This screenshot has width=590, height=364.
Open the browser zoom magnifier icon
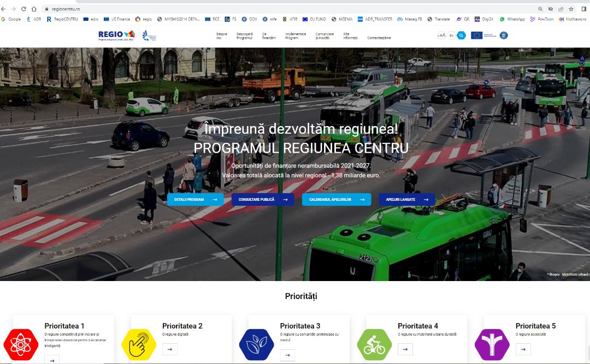pos(540,9)
